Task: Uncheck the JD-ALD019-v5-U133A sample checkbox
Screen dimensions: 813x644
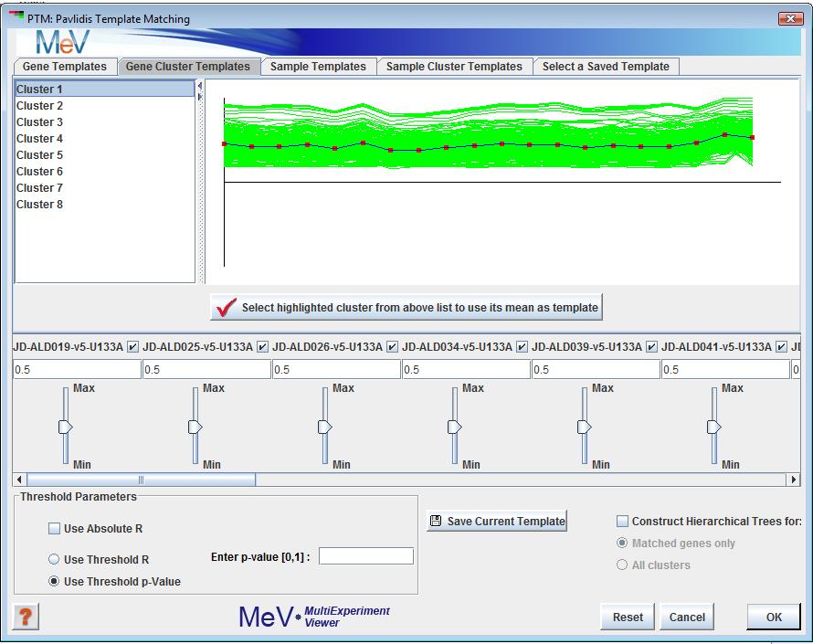Action: [133, 347]
